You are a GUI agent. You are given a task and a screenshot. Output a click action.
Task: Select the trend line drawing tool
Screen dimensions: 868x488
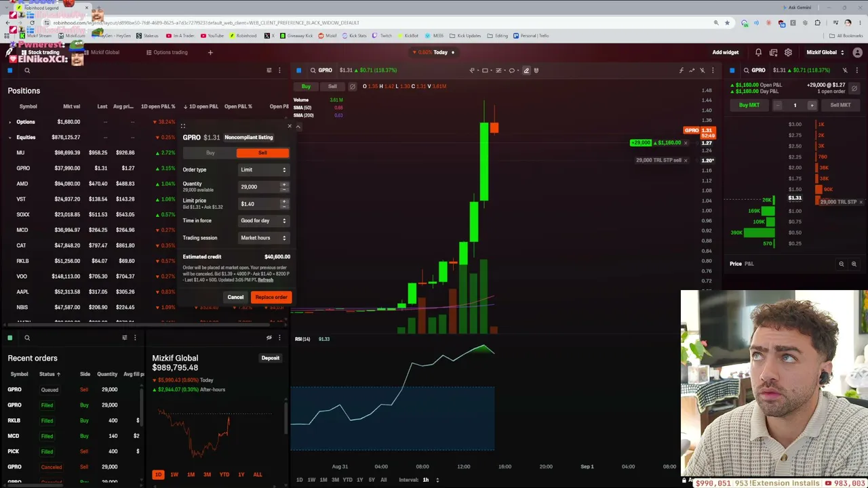coord(472,70)
